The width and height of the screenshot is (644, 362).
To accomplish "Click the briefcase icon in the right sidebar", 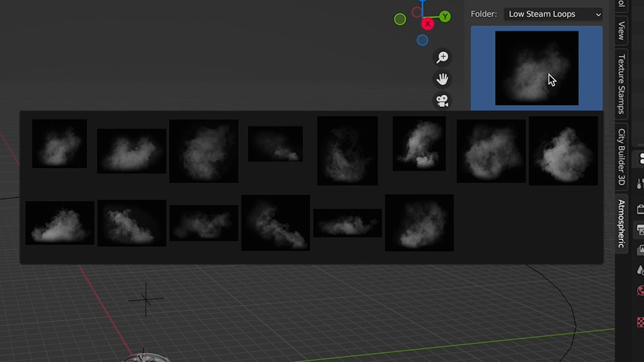I will click(640, 209).
